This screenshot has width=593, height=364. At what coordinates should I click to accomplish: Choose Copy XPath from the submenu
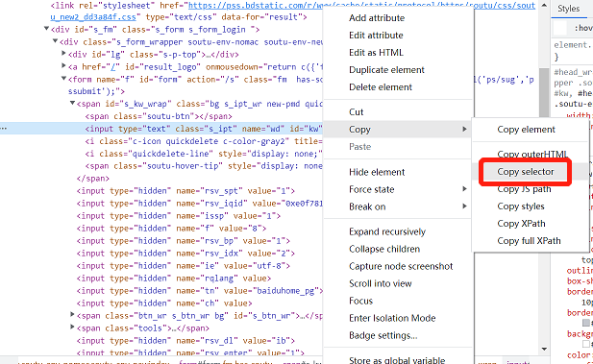pyautogui.click(x=521, y=224)
